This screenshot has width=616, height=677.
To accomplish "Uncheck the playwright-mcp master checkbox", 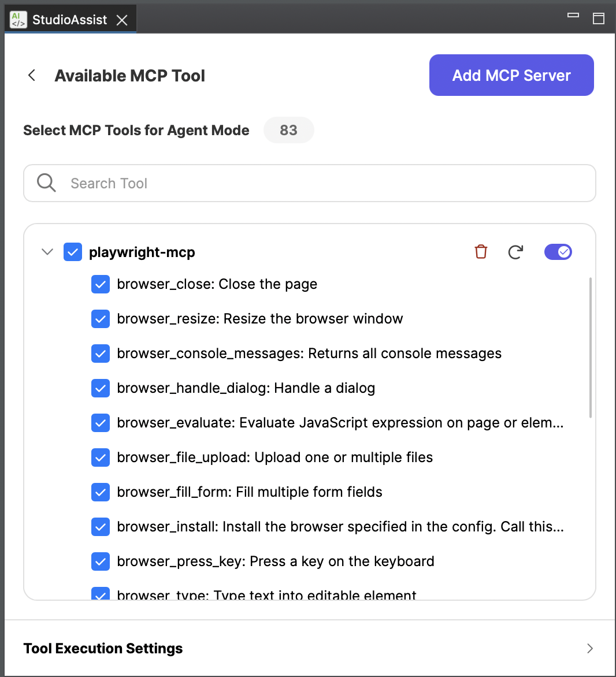I will pyautogui.click(x=73, y=252).
